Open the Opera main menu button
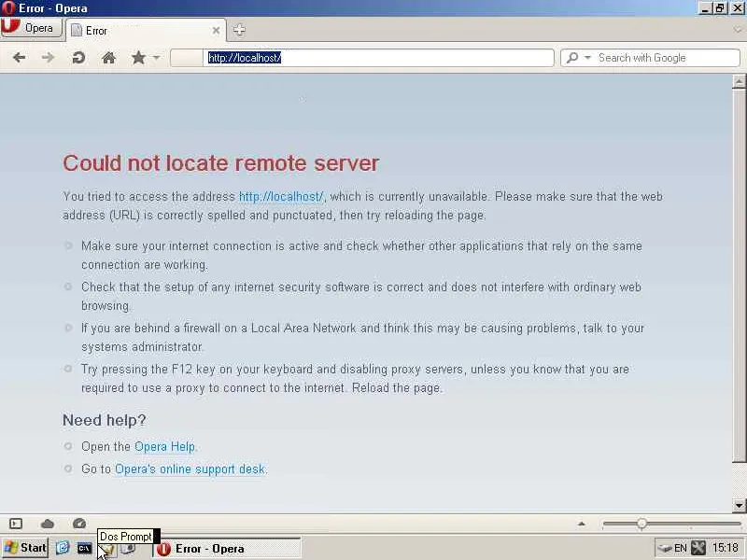This screenshot has height=560, width=747. pos(32,28)
